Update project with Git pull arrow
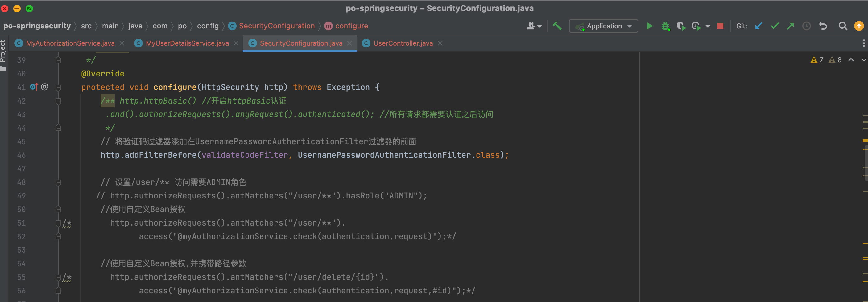Viewport: 868px width, 302px height. (x=758, y=26)
